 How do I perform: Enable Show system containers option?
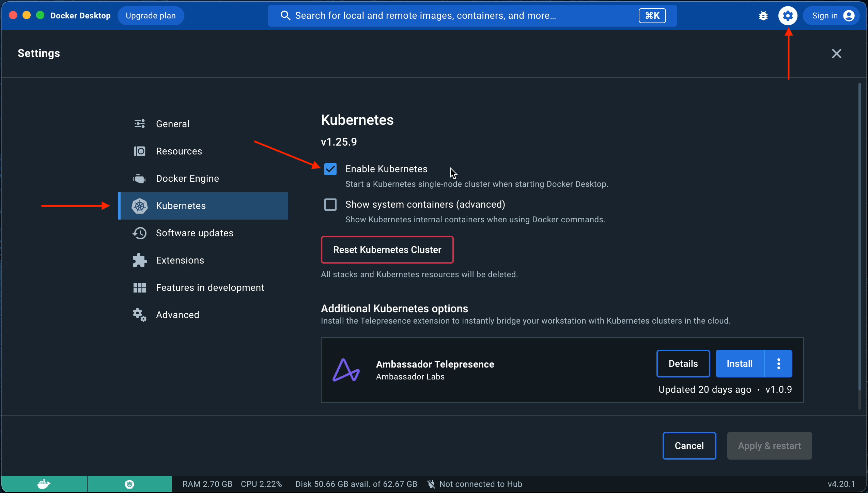click(330, 204)
